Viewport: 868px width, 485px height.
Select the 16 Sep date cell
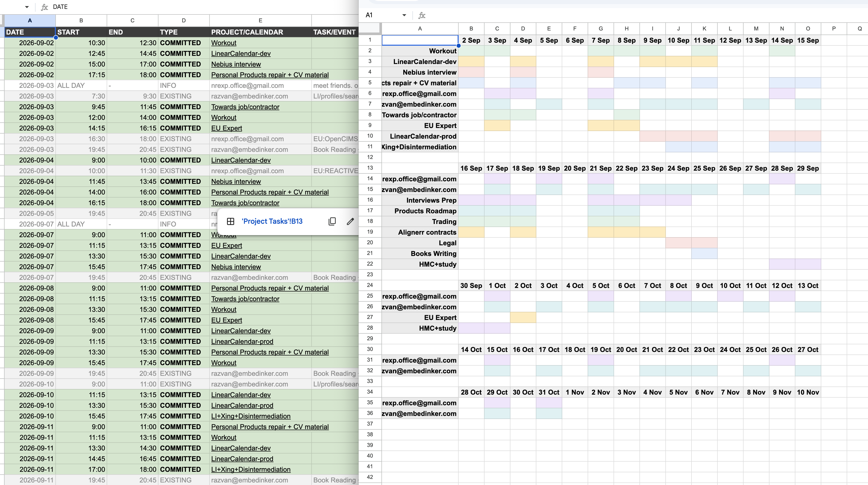tap(471, 168)
